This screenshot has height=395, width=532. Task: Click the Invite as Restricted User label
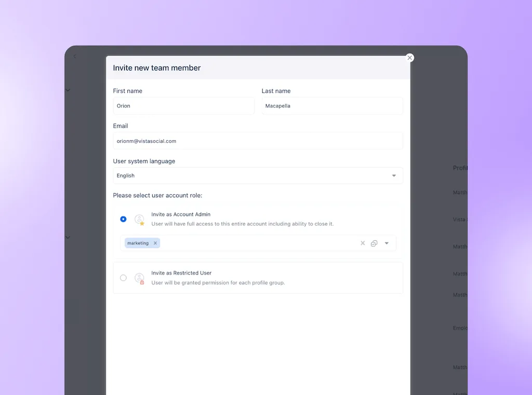coord(181,273)
